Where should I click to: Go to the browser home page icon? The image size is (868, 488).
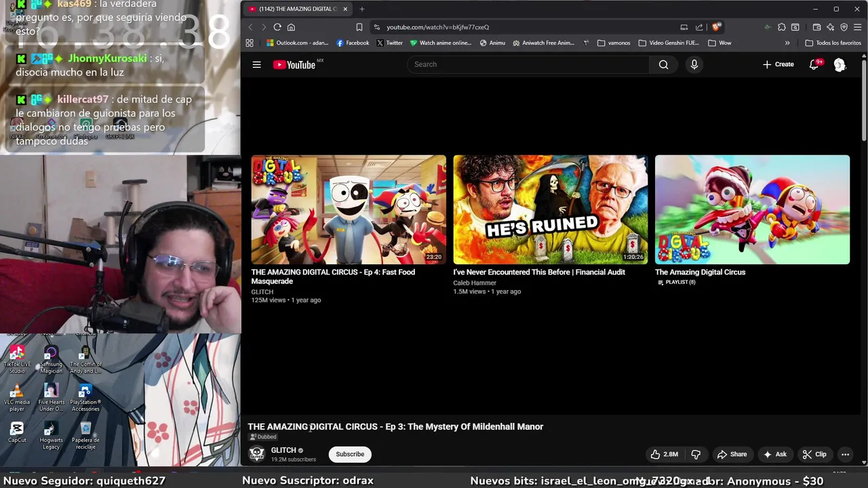coord(291,27)
